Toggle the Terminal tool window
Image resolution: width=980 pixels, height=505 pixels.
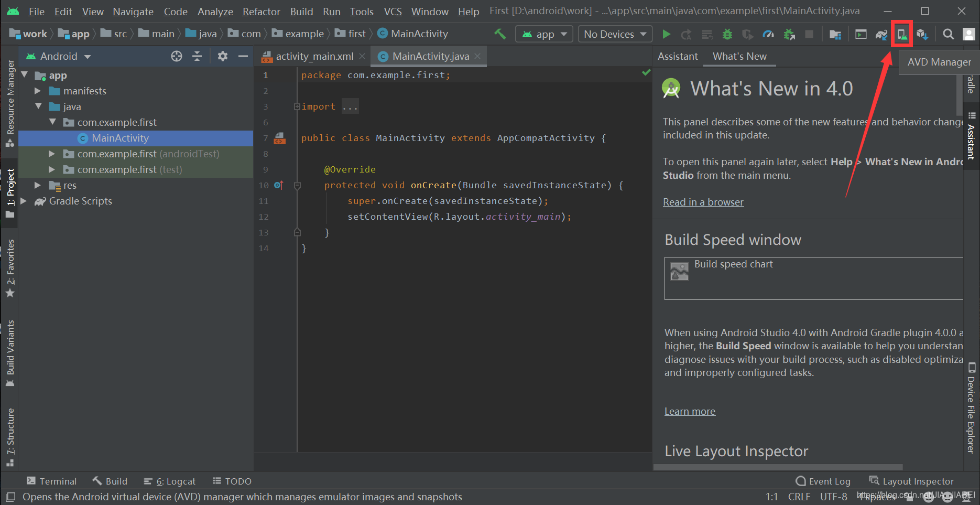(51, 481)
